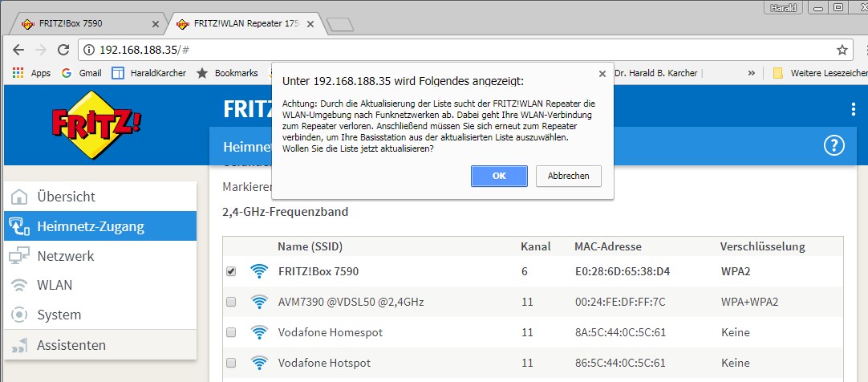Tick the Vodafone Hotspot checkbox
This screenshot has height=382, width=868.
click(231, 363)
